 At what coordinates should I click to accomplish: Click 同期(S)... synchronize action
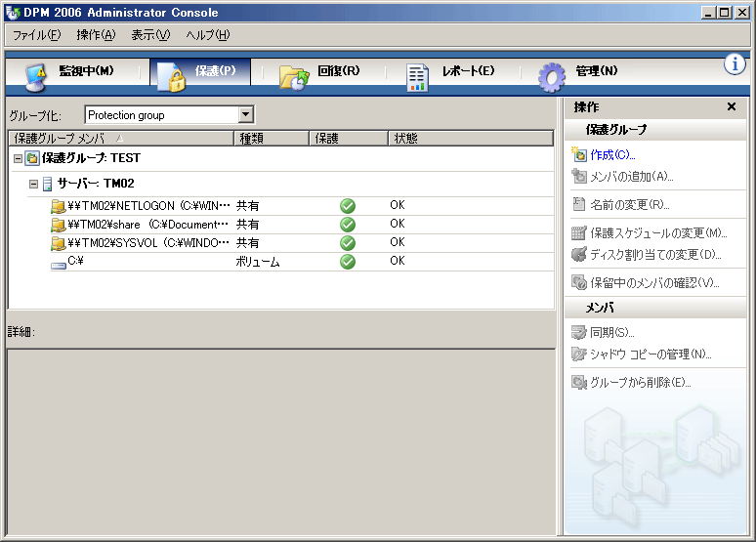[x=612, y=332]
